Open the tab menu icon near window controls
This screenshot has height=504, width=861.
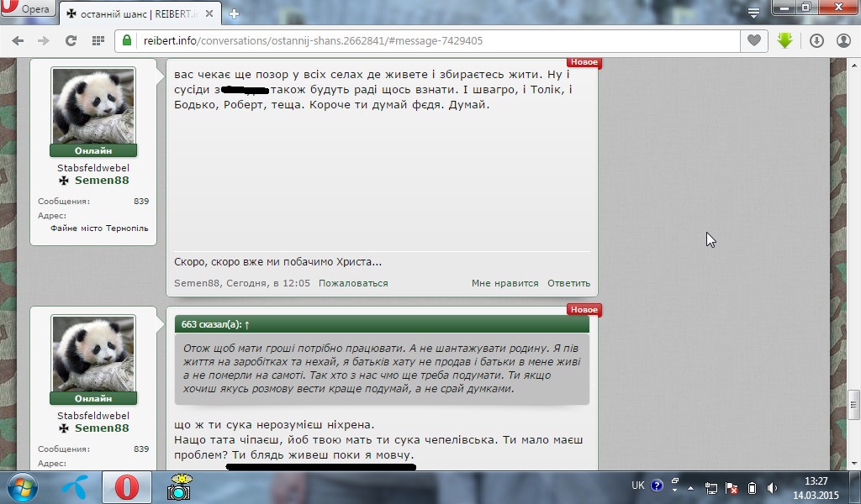coord(754,13)
